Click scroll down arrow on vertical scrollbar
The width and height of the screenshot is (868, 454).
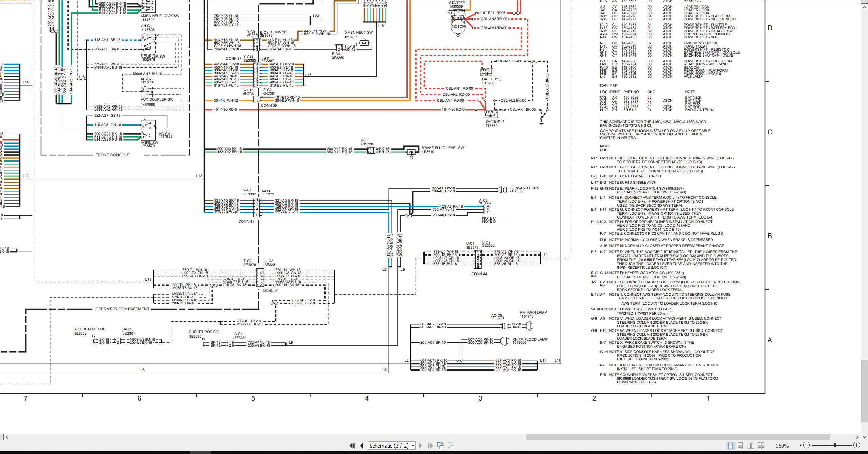click(865, 437)
